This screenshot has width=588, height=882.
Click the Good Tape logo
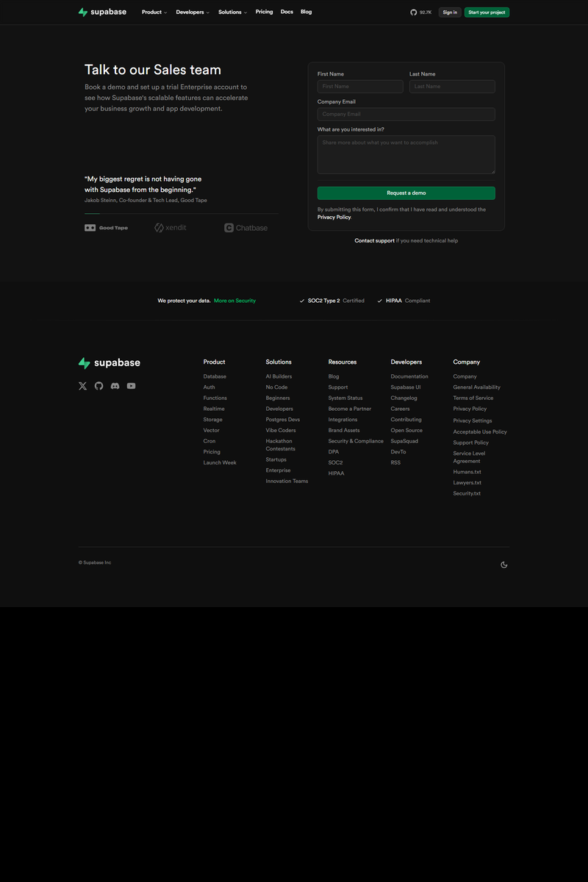tap(107, 228)
